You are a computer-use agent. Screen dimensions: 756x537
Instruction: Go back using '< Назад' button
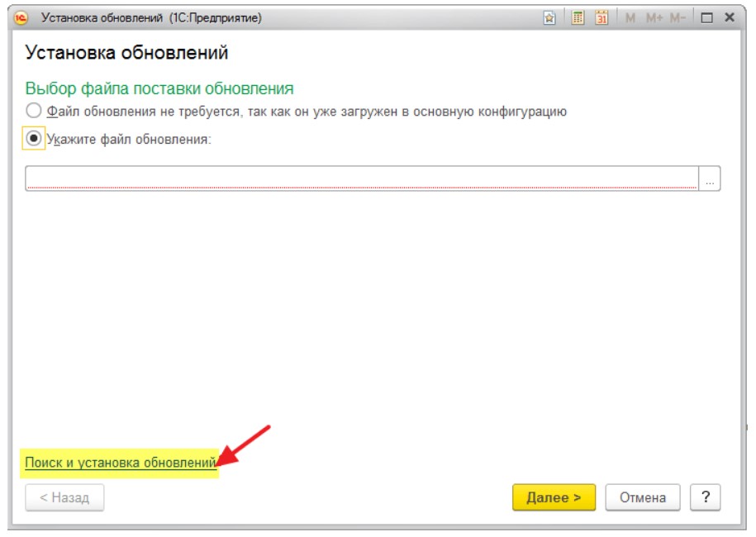(64, 497)
